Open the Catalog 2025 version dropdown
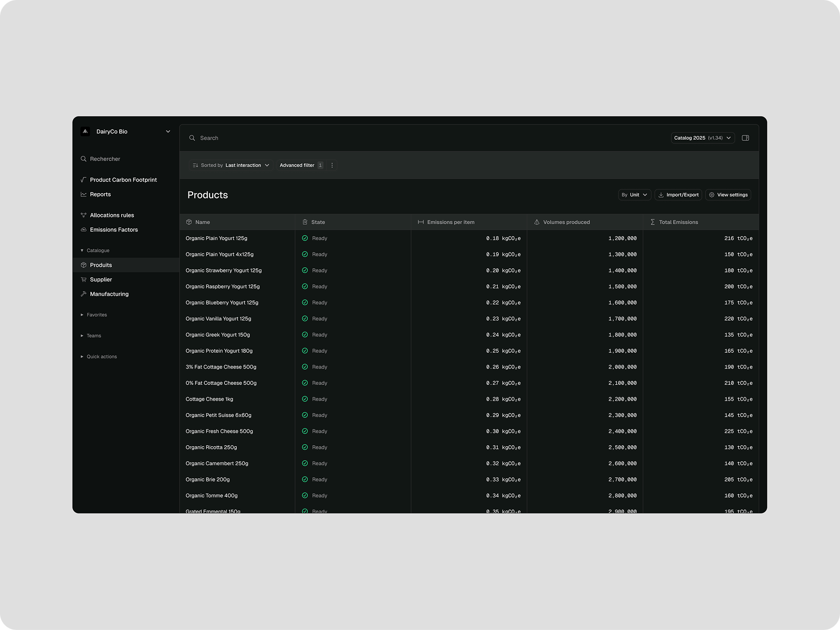Screen dimensions: 840x630 pyautogui.click(x=702, y=138)
